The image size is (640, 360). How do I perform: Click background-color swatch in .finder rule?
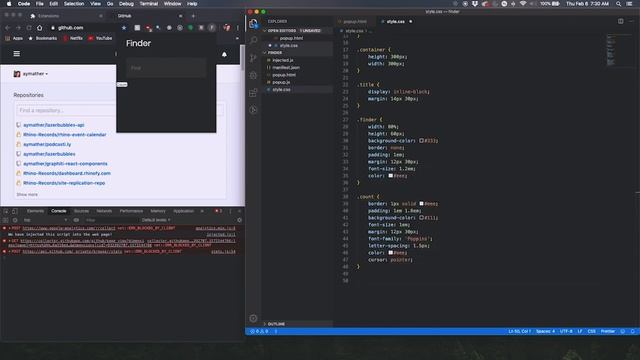[421, 141]
